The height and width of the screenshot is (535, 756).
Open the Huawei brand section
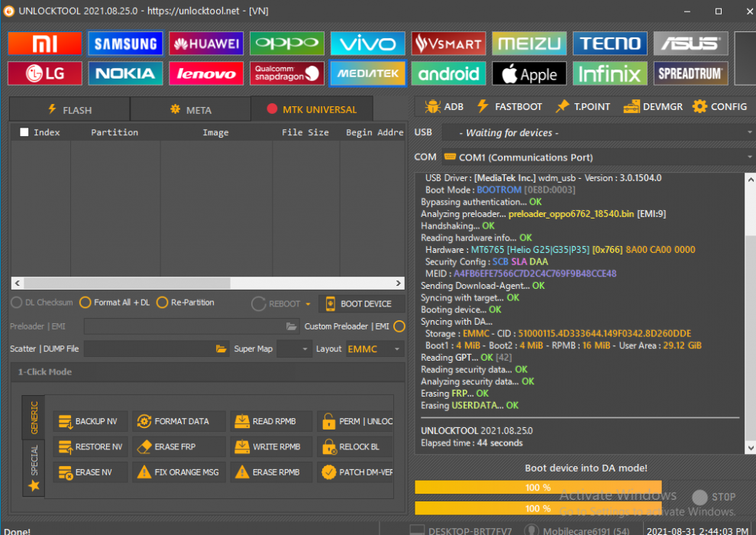coord(206,44)
